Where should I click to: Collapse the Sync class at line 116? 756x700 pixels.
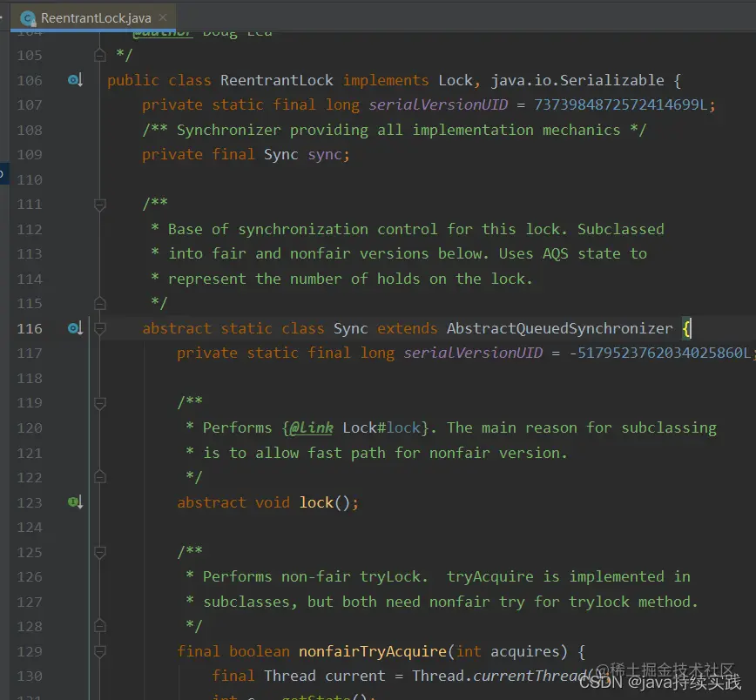100,328
